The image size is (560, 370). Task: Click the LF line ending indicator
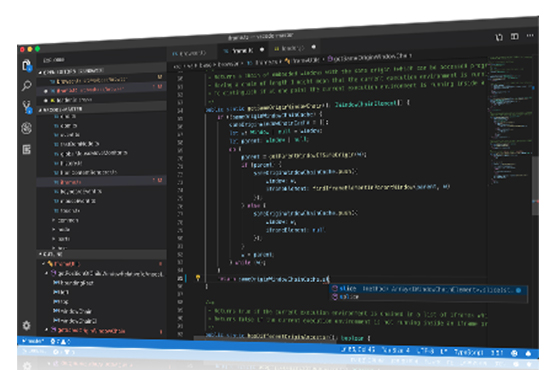coord(444,352)
